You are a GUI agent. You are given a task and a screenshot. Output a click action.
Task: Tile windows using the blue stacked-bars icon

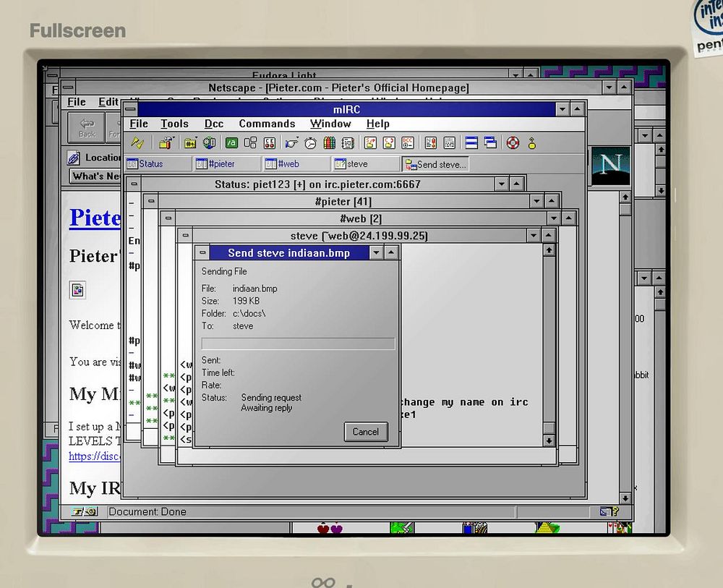click(471, 143)
